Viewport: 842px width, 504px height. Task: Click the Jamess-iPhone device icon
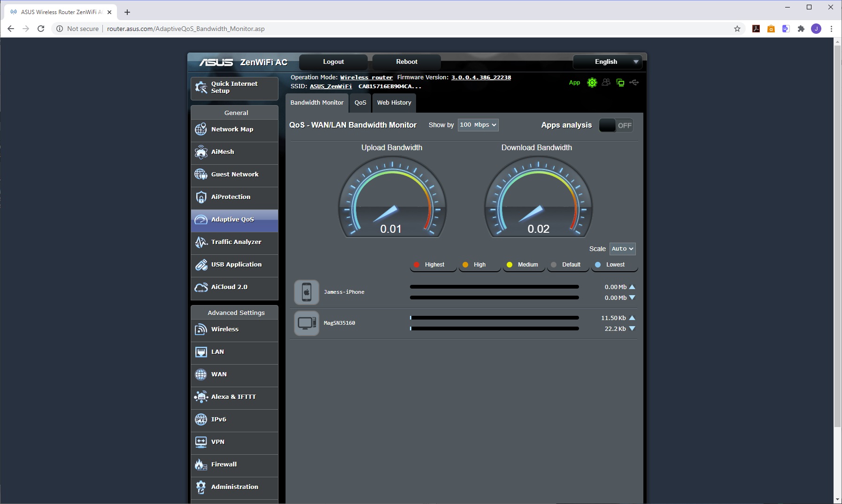pyautogui.click(x=307, y=292)
